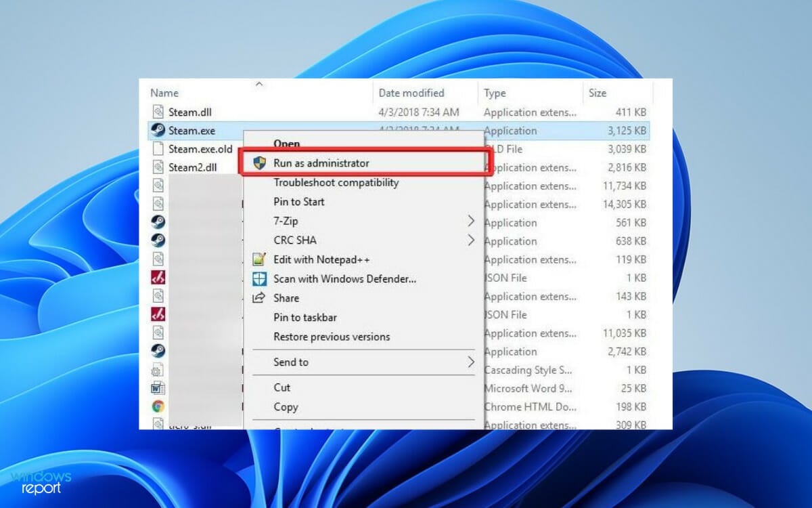
Task: Sort by the Size column header
Action: coord(597,93)
